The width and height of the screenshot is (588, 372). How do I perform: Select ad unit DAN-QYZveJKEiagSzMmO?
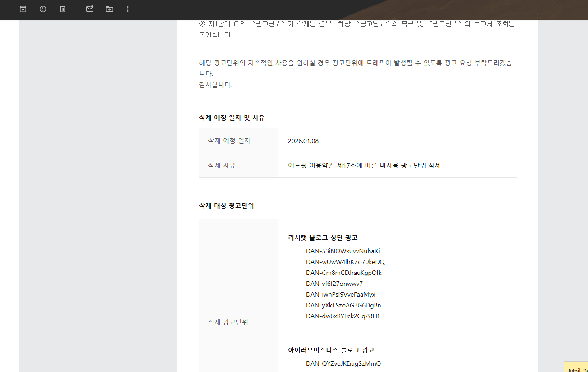pyautogui.click(x=343, y=363)
